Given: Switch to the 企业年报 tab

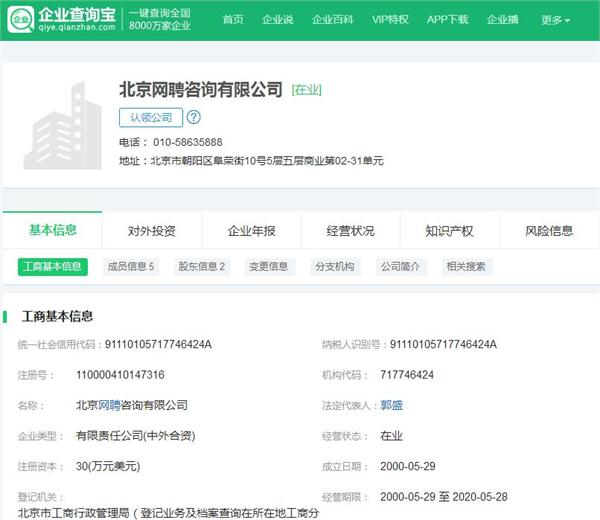Looking at the screenshot, I should point(251,231).
